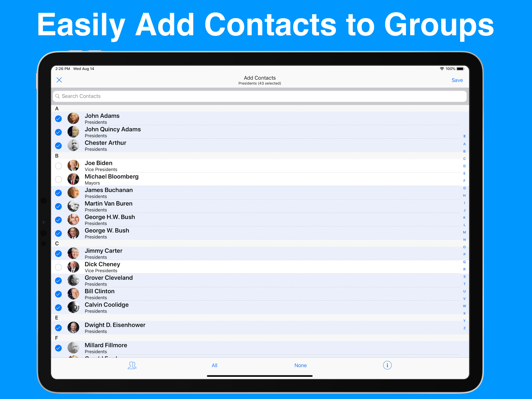The width and height of the screenshot is (532, 399).
Task: Tap the 2:26 PM clock
Action: pyautogui.click(x=63, y=69)
